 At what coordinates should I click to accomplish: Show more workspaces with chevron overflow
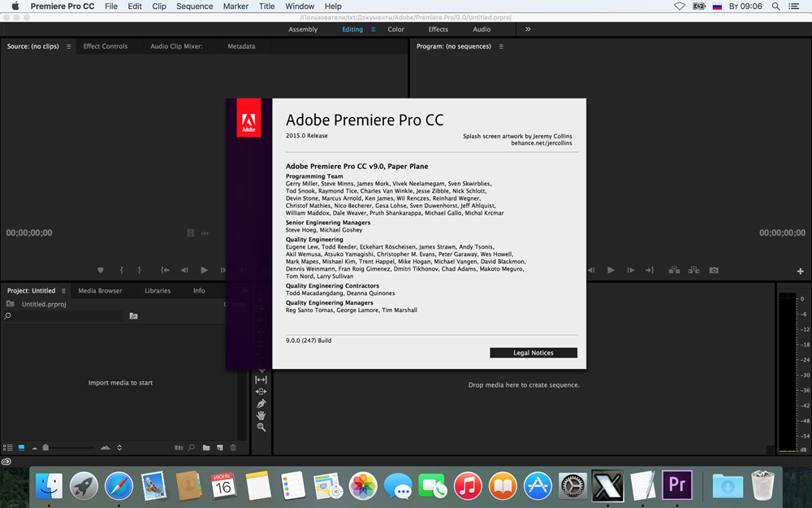[528, 29]
